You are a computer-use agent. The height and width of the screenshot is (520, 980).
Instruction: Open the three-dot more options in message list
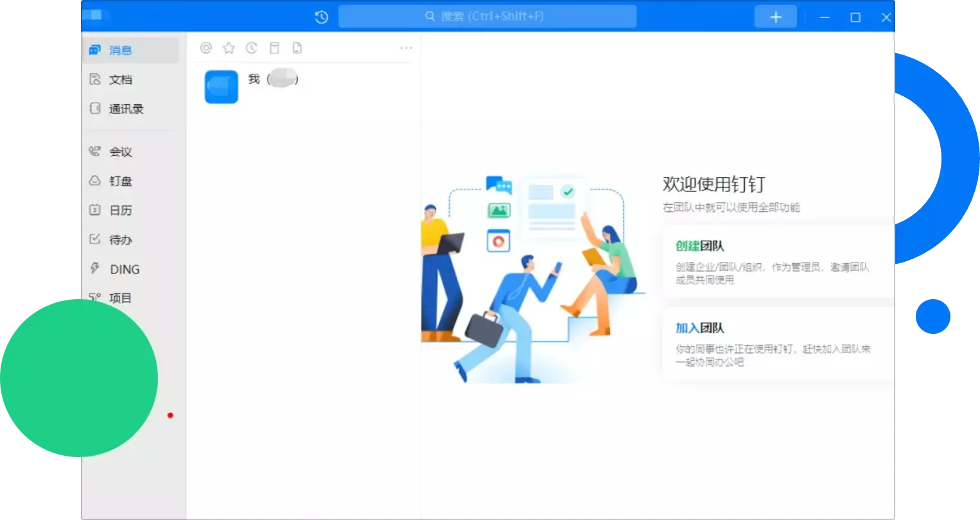[x=406, y=48]
